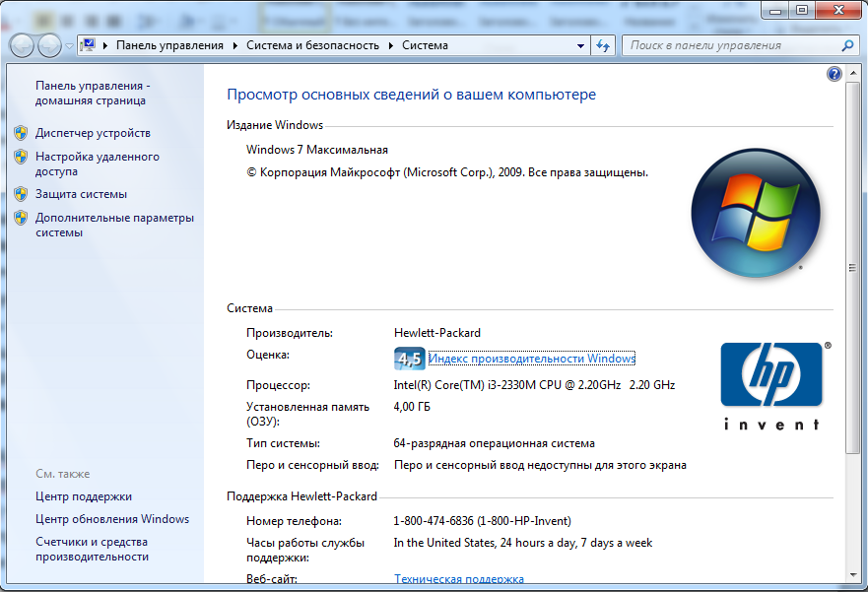Open the address bar history dropdown arrow

(580, 45)
